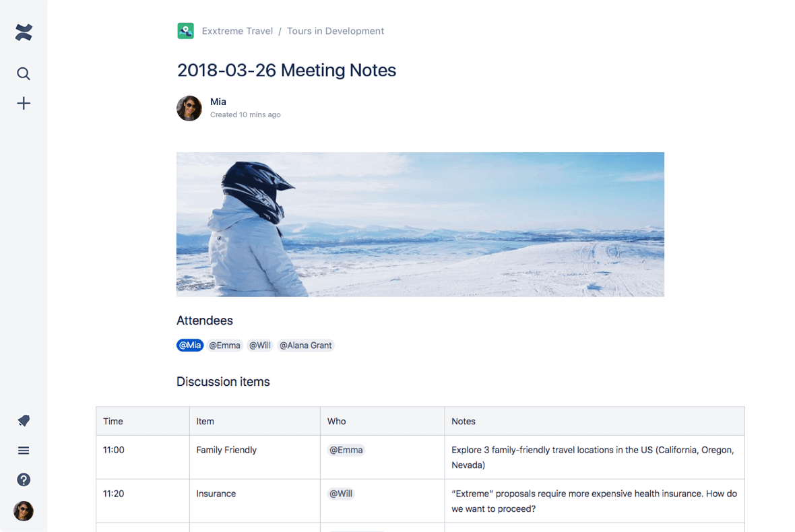Open space shortcuts via the tag icon
Viewport: 795px width, 532px height.
click(24, 420)
